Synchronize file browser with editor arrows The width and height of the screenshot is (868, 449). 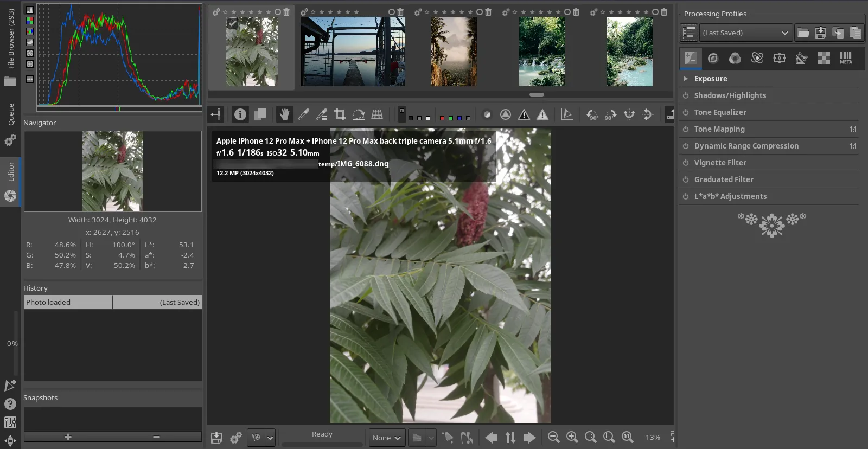pyautogui.click(x=510, y=438)
